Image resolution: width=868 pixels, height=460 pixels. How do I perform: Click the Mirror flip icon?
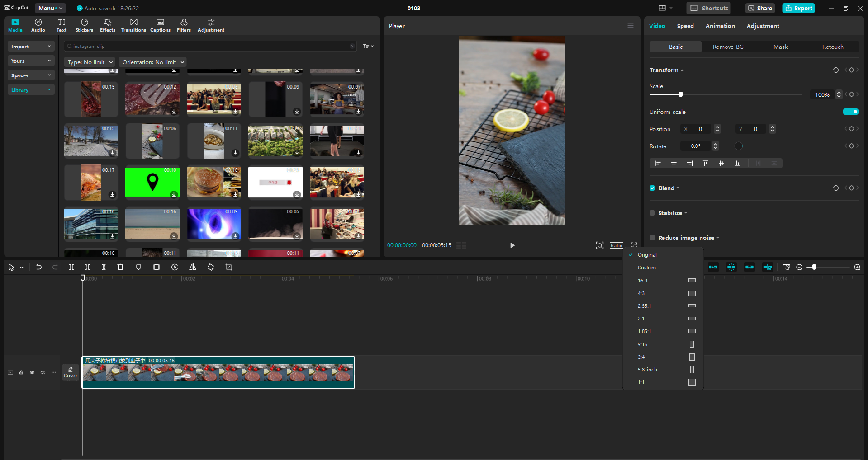point(193,267)
